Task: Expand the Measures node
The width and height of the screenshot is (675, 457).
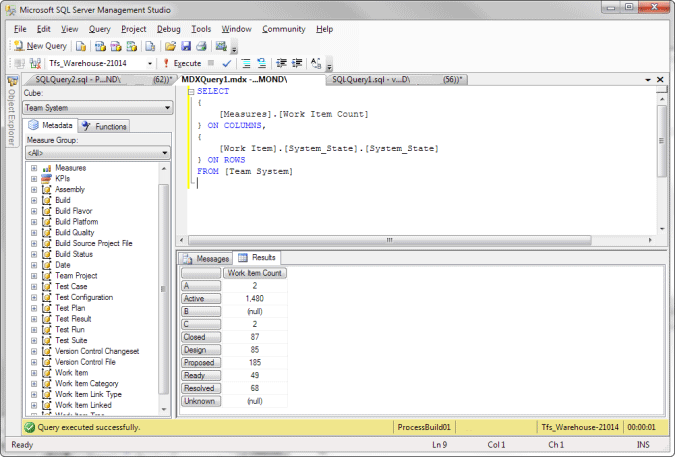Action: click(34, 168)
